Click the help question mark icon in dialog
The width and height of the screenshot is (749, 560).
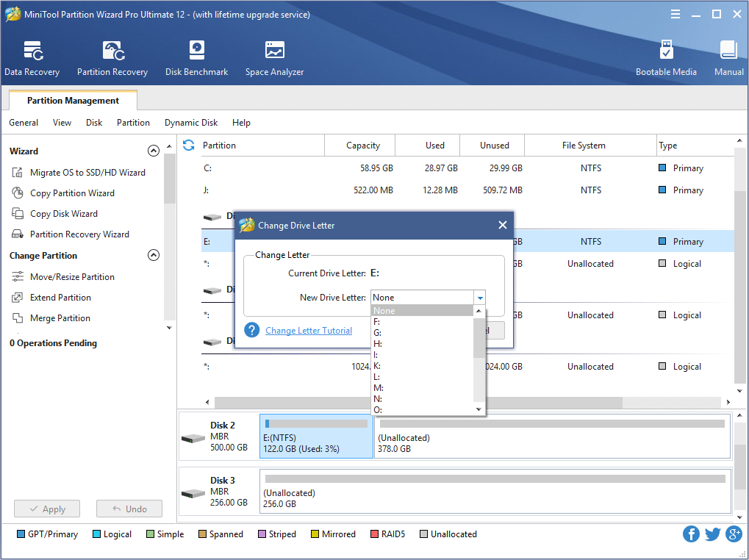(251, 330)
